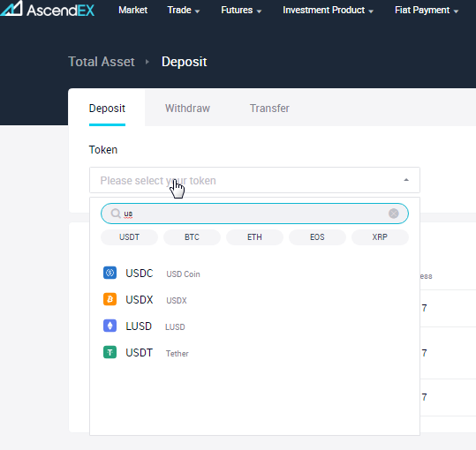476x450 pixels.
Task: Select the XRP quick chip
Action: [x=380, y=237]
